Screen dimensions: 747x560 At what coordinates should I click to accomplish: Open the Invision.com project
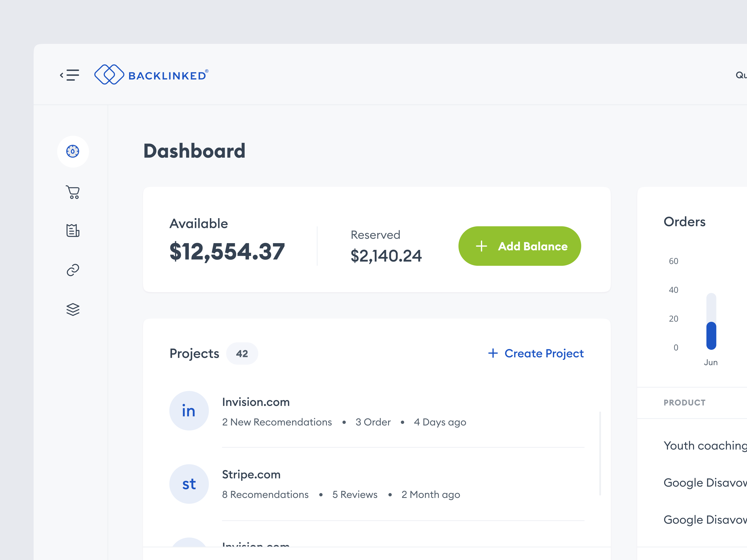[256, 402]
